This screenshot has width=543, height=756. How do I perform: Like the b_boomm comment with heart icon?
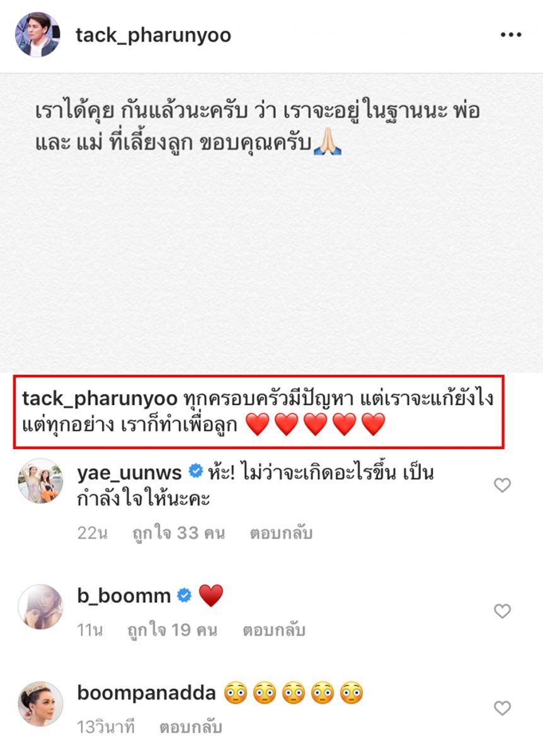tap(502, 611)
